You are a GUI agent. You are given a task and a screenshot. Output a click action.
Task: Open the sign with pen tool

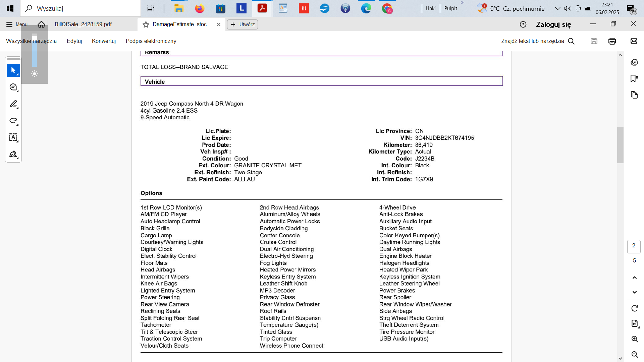[x=13, y=154]
